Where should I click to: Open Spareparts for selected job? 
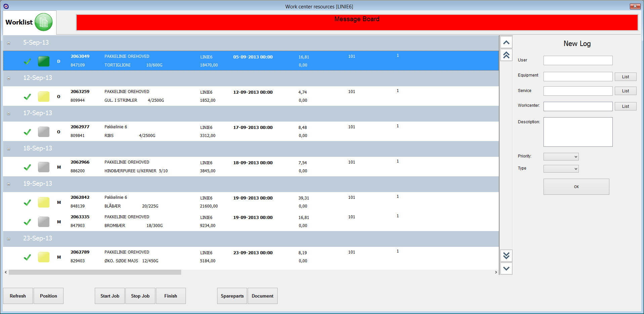point(232,296)
